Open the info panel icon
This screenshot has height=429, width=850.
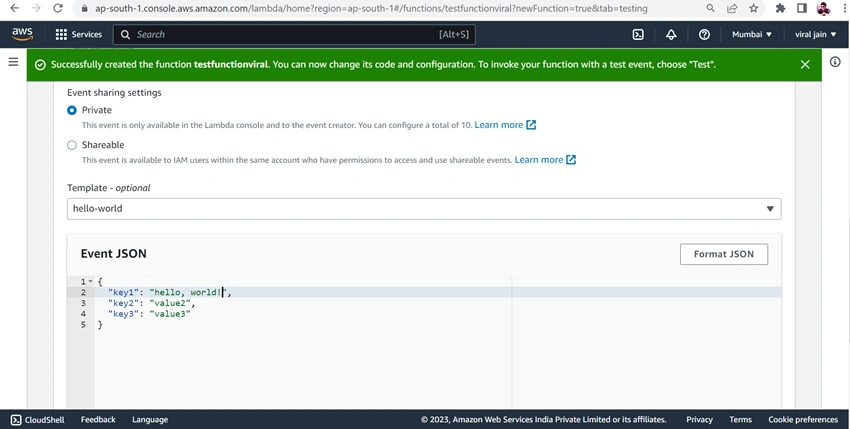point(835,62)
